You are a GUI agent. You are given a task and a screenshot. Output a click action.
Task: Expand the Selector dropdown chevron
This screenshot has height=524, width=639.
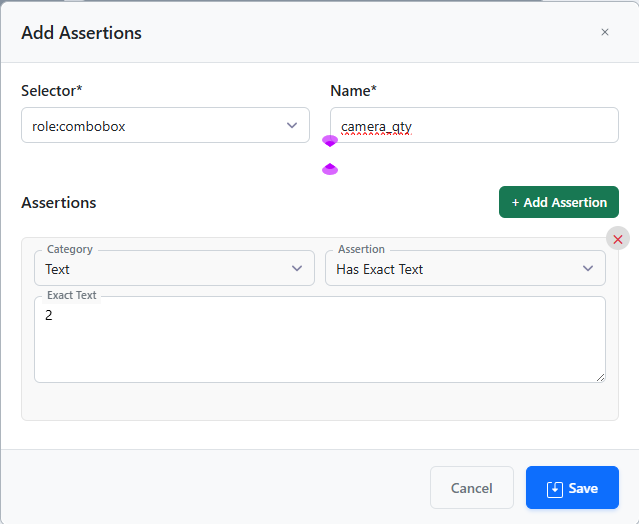coord(291,126)
